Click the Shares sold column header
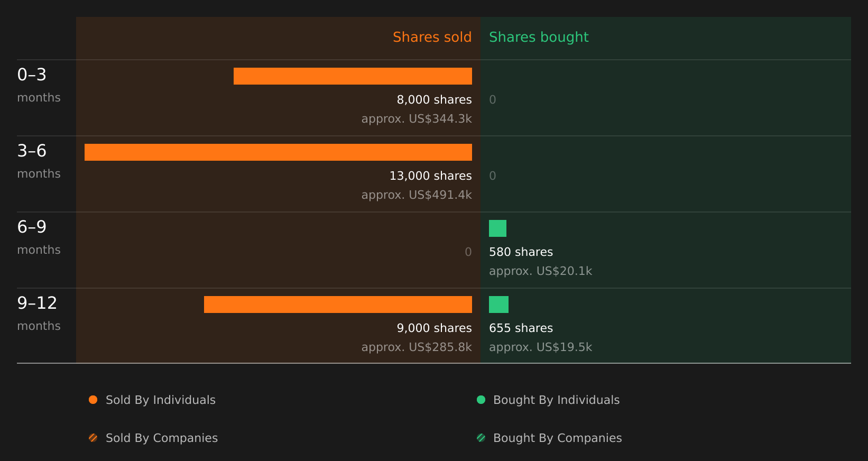868x461 pixels. (x=432, y=37)
